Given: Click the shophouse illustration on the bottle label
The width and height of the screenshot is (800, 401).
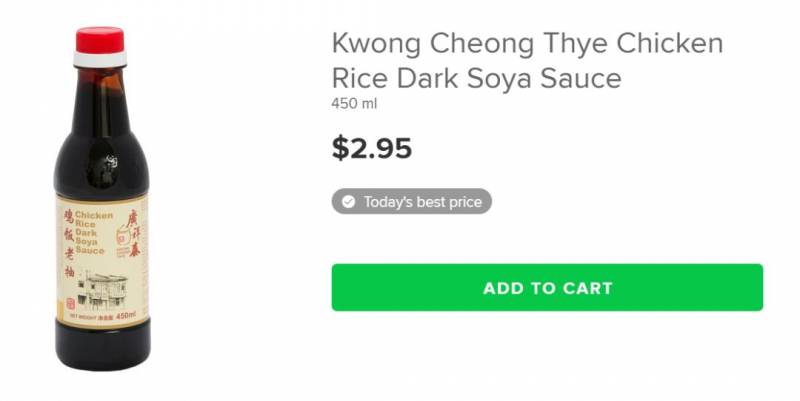Looking at the screenshot, I should point(103,287).
